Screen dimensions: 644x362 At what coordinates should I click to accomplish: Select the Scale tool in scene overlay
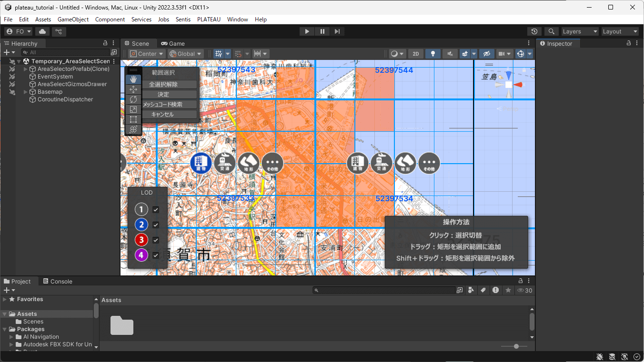(x=133, y=109)
